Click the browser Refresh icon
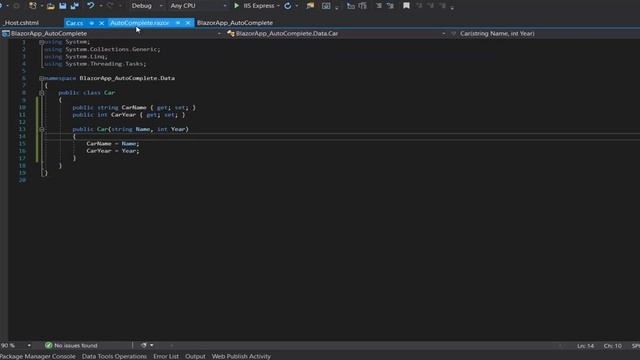The image size is (640, 360). pyautogui.click(x=288, y=6)
